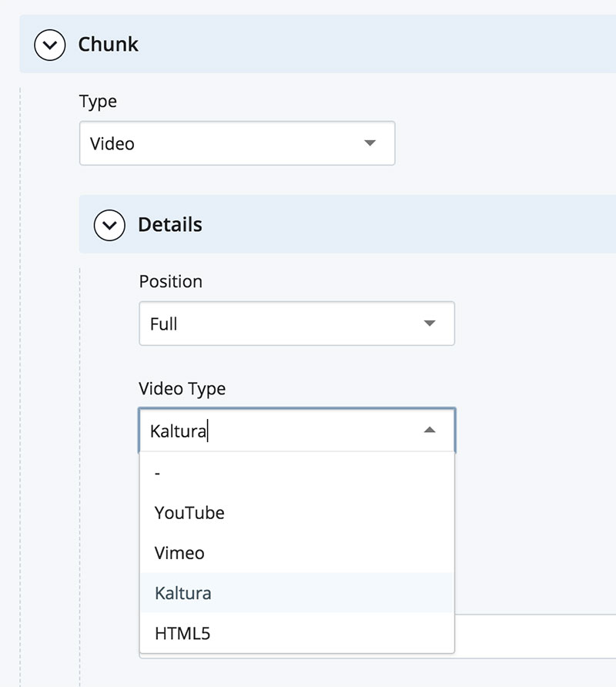Click the Chunk section heading
616x687 pixels.
coord(109,44)
